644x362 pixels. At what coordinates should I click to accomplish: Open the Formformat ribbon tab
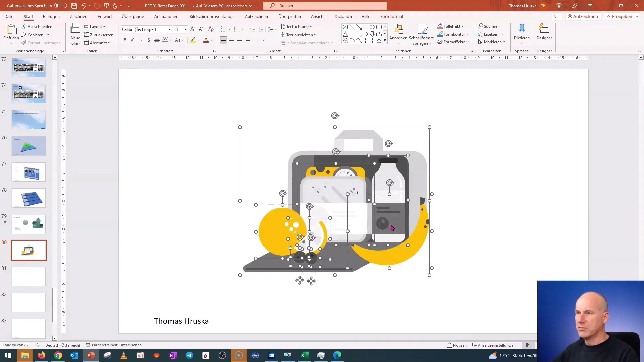[391, 16]
